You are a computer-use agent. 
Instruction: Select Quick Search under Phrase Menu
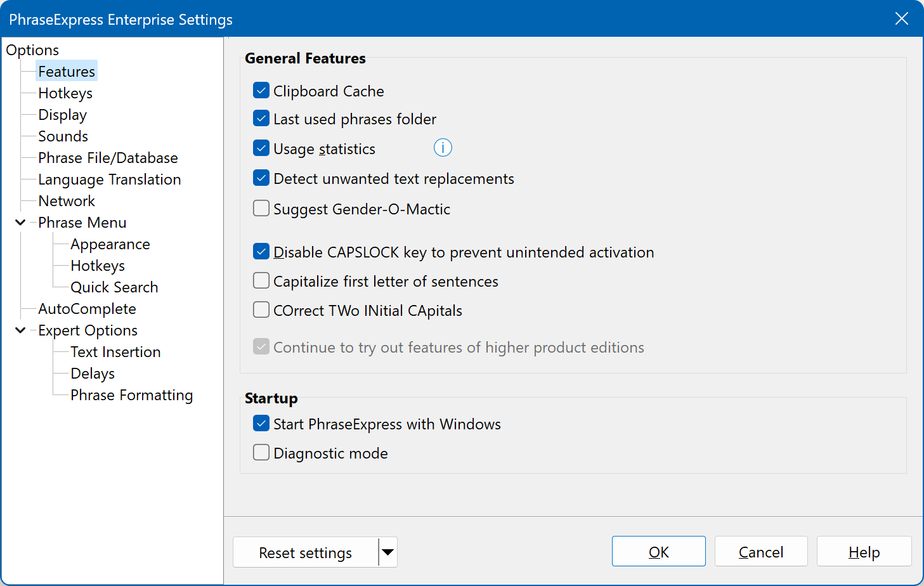pos(114,287)
